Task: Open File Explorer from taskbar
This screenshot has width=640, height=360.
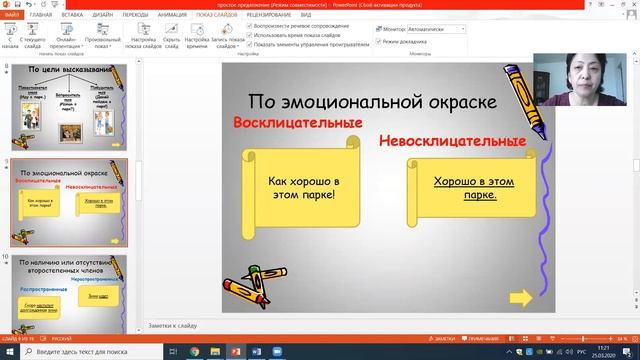Action: coord(215,351)
